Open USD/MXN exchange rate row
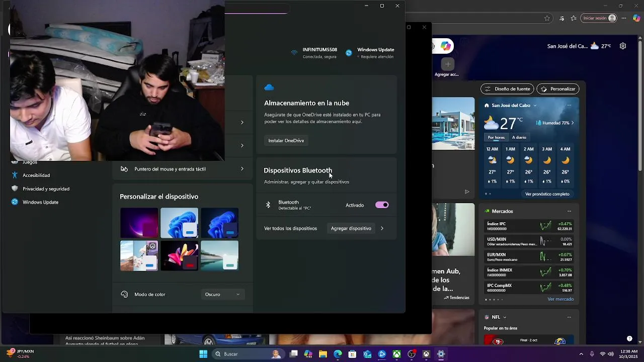The width and height of the screenshot is (644, 362). (x=529, y=241)
